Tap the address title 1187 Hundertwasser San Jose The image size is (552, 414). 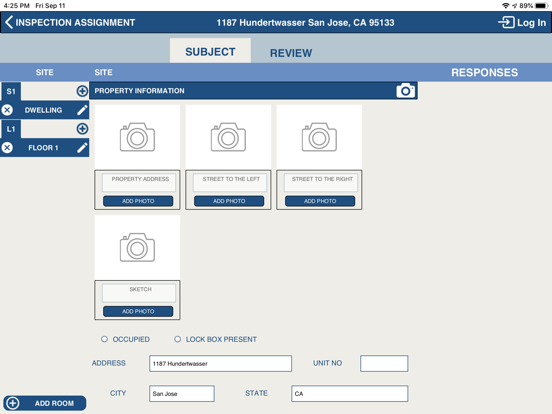[305, 23]
